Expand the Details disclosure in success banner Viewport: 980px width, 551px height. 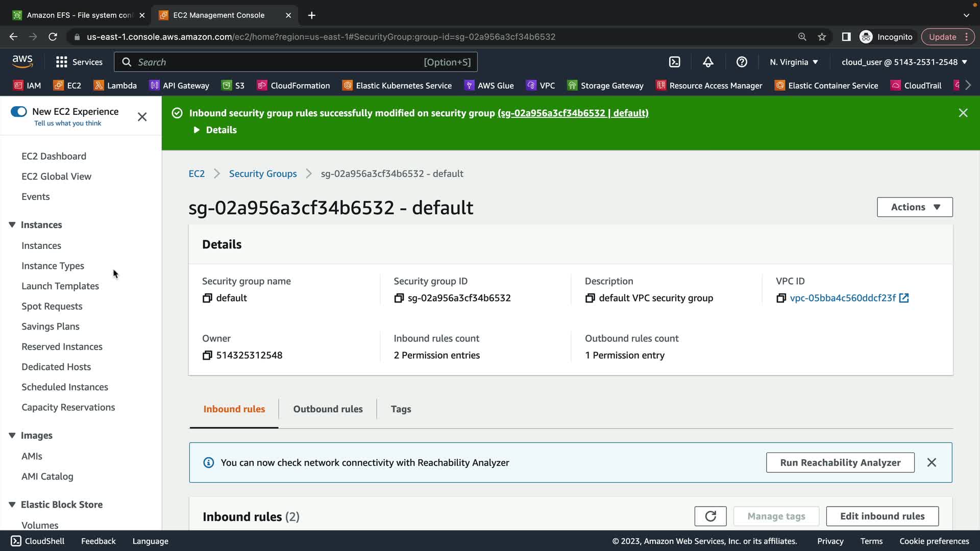[x=197, y=130]
